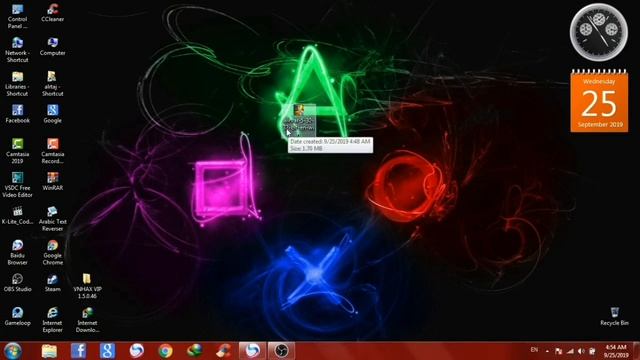640x360 pixels.
Task: Select the Network - Shortcut icon
Action: coord(18,49)
